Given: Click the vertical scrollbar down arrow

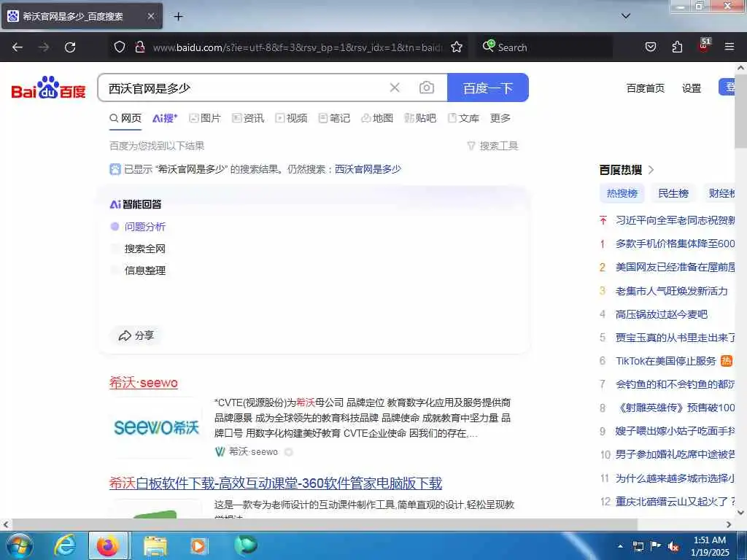Looking at the screenshot, I should coord(741,513).
